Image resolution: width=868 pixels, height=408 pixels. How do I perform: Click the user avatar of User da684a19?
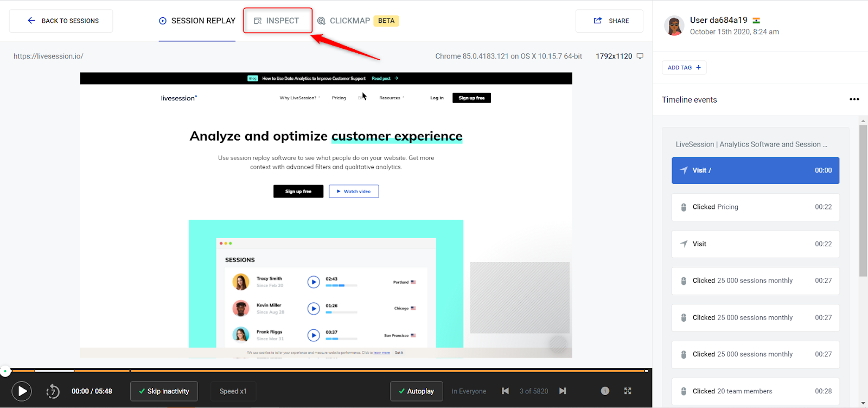[674, 25]
